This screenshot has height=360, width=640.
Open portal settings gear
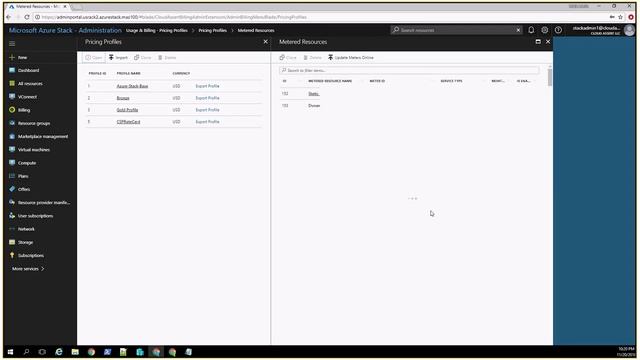pos(544,30)
